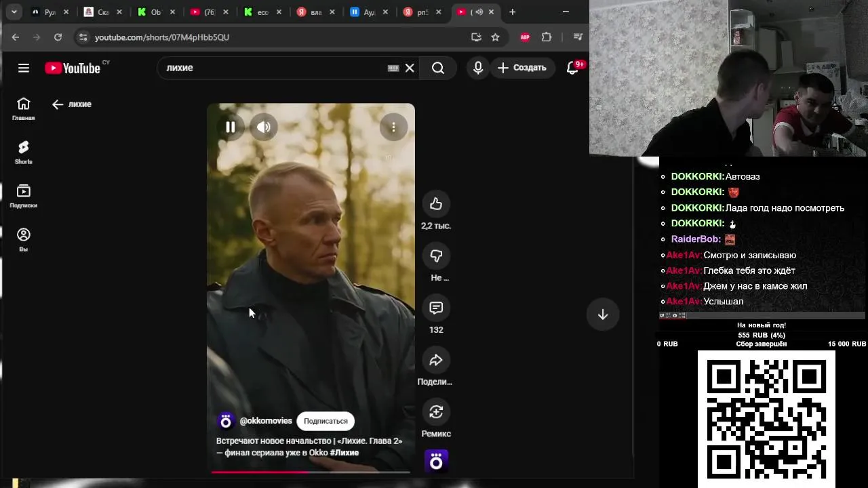Switch to the eco browser tab
Image resolution: width=868 pixels, height=488 pixels.
click(261, 12)
